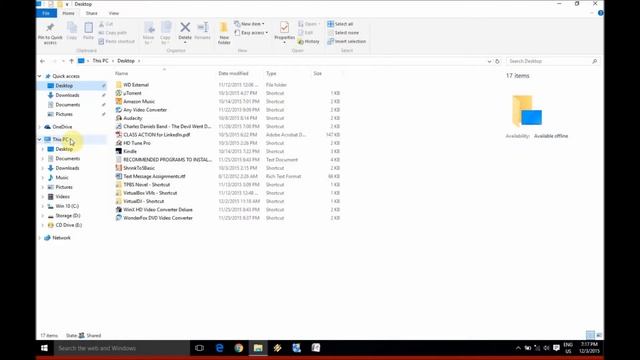Collapse the Quick access tree node
The image size is (640, 360).
(x=40, y=76)
